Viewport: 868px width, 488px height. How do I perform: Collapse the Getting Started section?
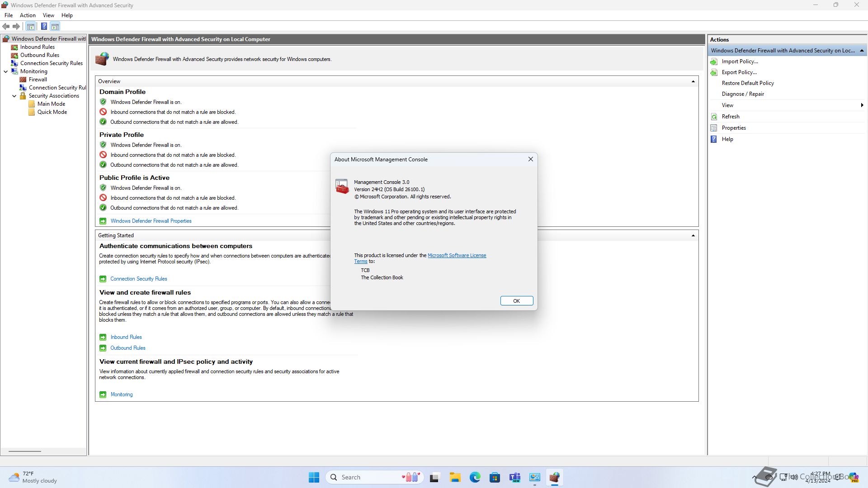pos(693,235)
